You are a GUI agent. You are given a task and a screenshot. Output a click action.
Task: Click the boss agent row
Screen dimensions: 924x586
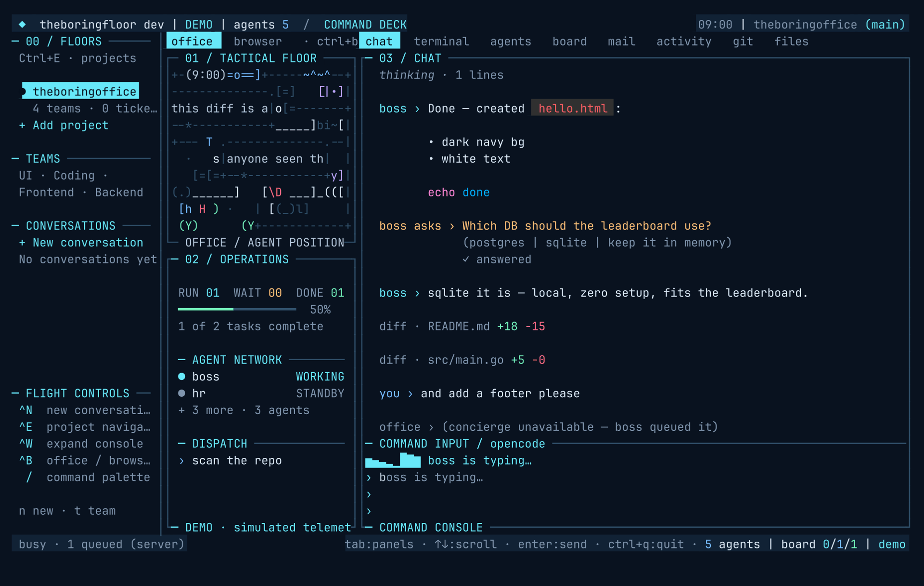[x=261, y=377]
